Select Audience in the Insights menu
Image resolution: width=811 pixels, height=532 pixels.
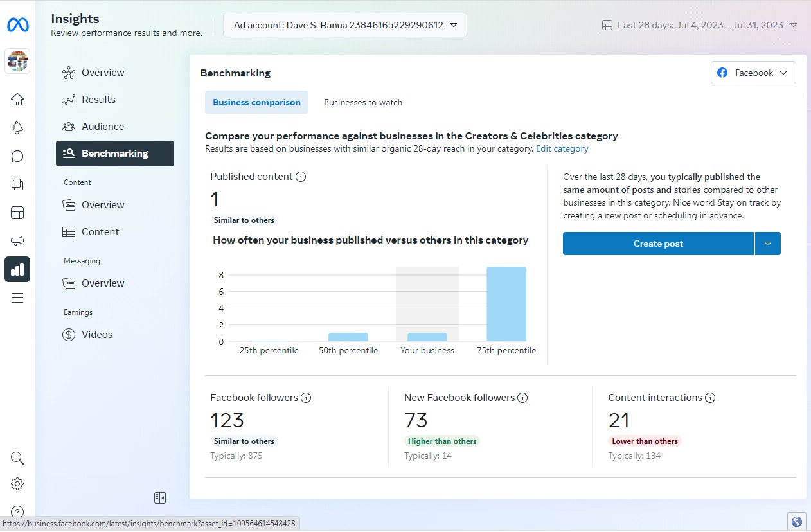(x=103, y=127)
